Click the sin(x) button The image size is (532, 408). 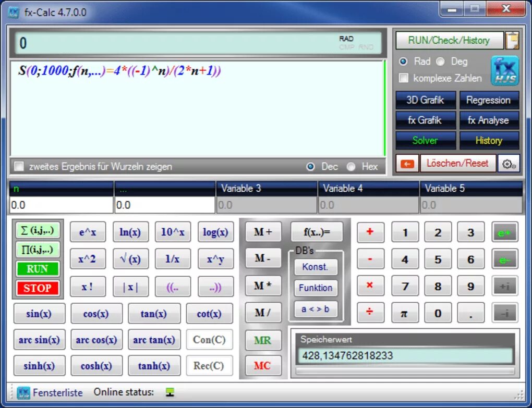39,314
